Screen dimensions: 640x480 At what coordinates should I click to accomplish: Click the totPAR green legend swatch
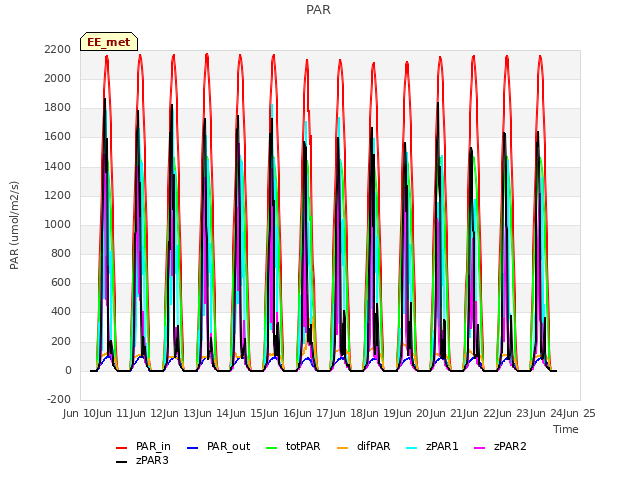click(272, 448)
